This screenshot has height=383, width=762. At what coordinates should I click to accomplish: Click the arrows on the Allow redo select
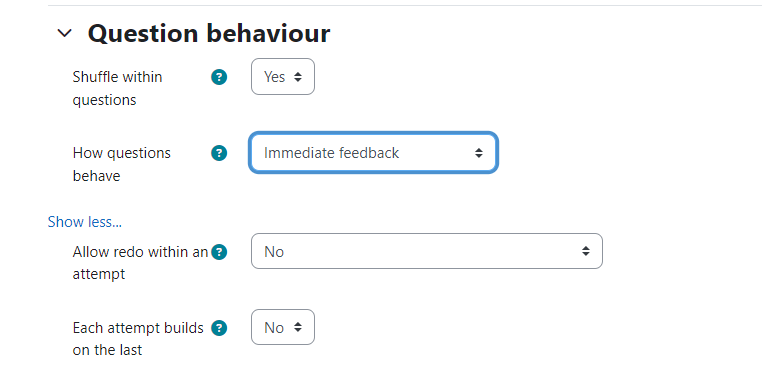coord(586,251)
